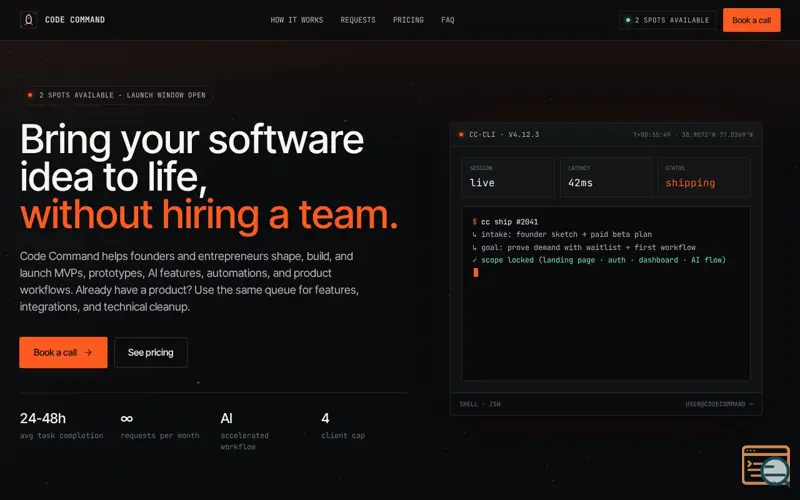Viewport: 800px width, 500px height.
Task: Click the Launch Window Open announcement pill
Action: click(117, 95)
